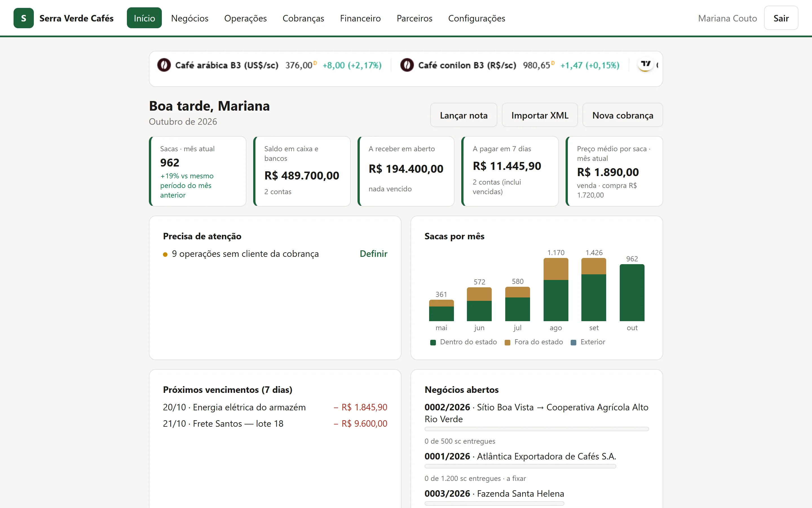Click the out bar labeled 962
812x508 pixels.
(x=632, y=293)
